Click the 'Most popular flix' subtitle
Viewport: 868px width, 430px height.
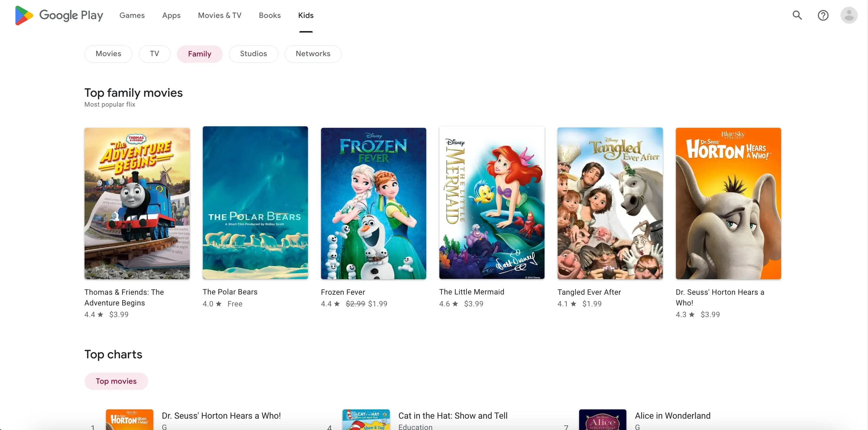(110, 105)
